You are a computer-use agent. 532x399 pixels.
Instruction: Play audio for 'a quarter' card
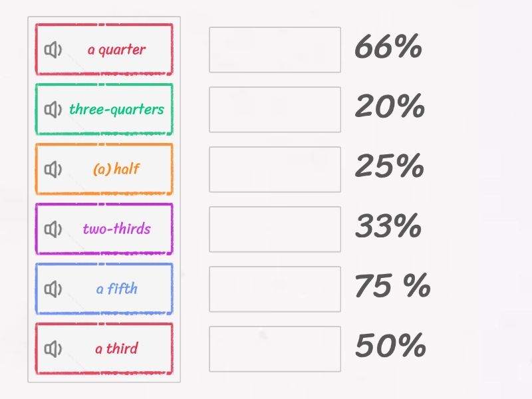click(x=53, y=50)
